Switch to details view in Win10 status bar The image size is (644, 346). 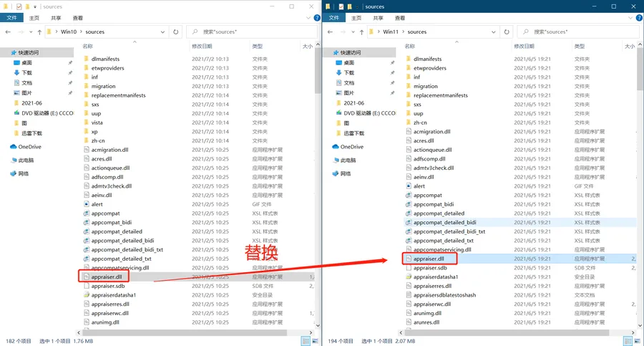[x=306, y=341]
